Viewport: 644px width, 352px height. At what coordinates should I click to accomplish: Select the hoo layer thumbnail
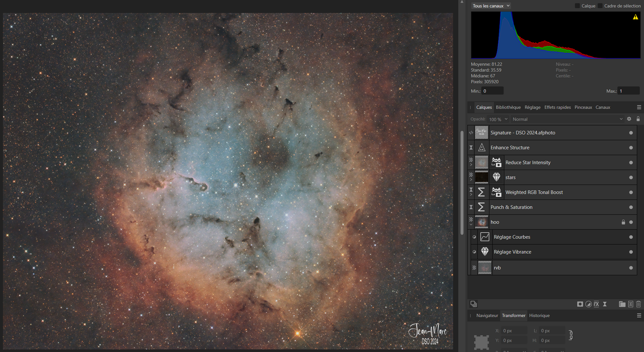click(481, 222)
